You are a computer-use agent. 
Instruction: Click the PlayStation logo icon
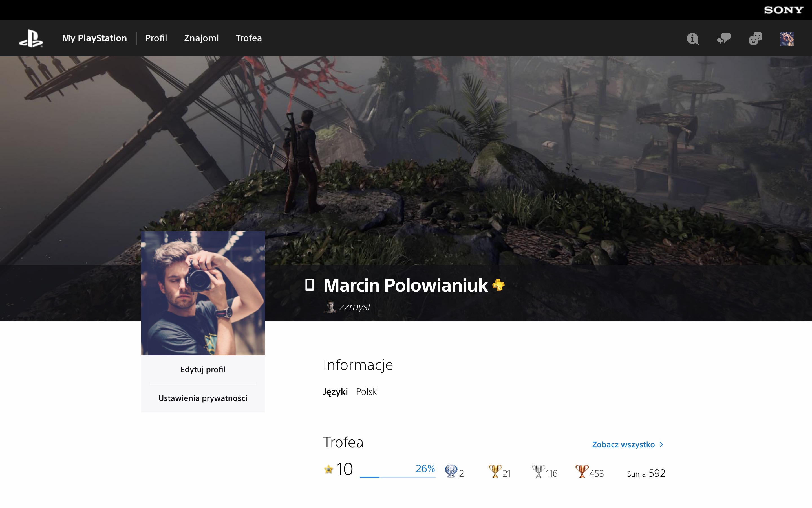(x=31, y=38)
